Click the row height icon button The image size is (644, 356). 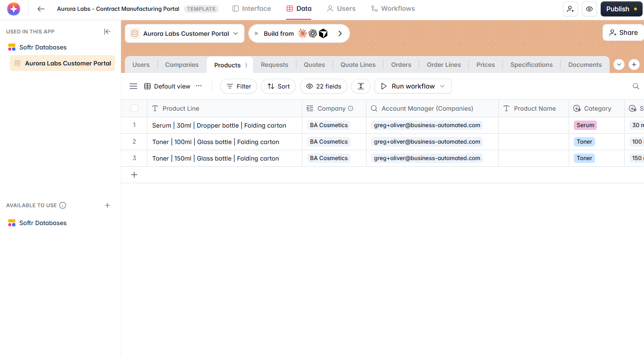click(361, 86)
